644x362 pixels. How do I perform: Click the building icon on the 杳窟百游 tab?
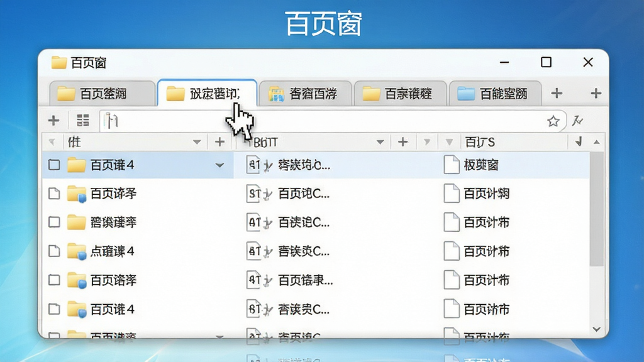[x=277, y=94]
